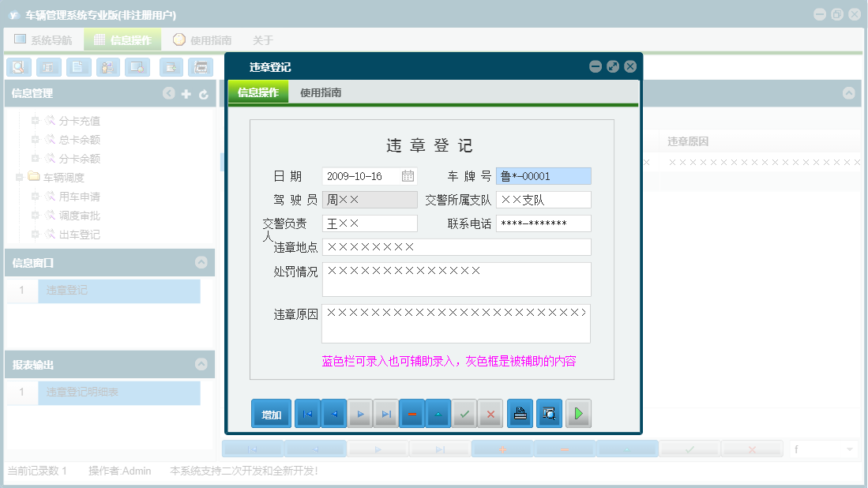Image resolution: width=868 pixels, height=488 pixels.
Task: Click the 增加 button to add a record
Action: [271, 413]
